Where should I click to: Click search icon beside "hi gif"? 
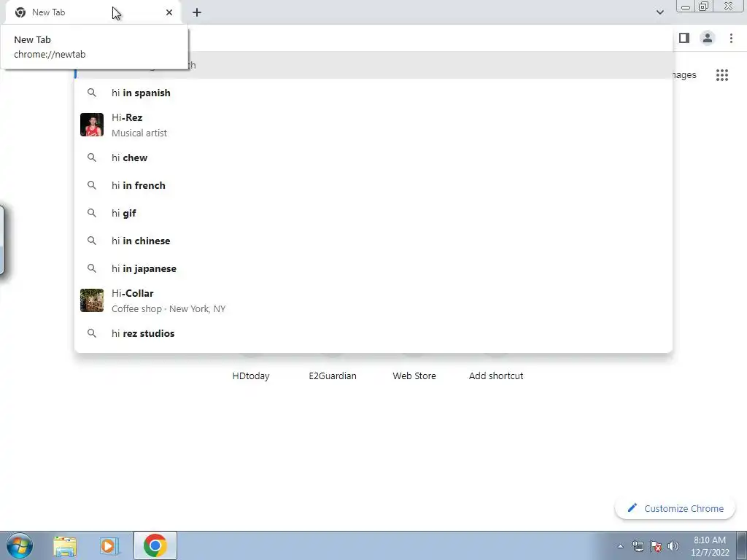[x=92, y=213]
